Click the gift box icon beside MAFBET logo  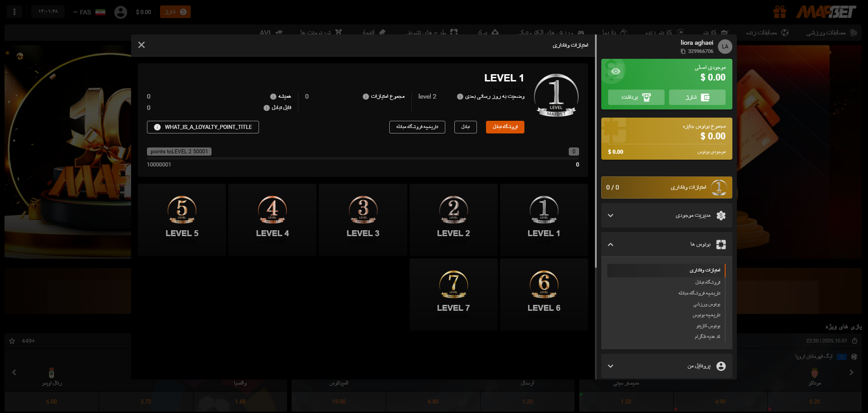780,12
